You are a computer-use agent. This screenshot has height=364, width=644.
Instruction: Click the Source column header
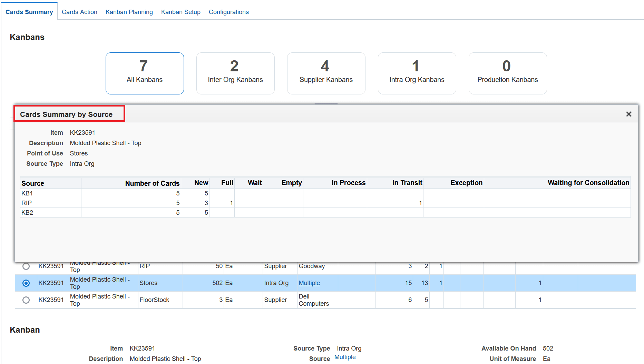pyautogui.click(x=33, y=183)
